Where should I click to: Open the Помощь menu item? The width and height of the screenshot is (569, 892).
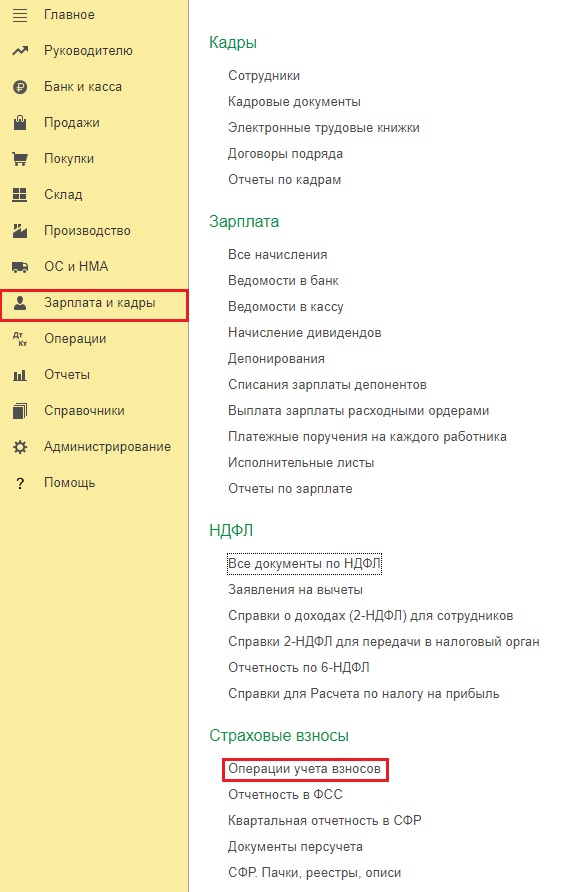[x=69, y=482]
